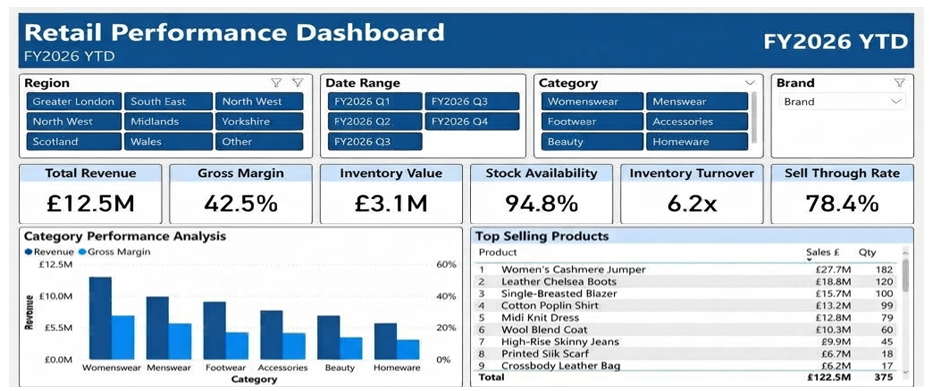The height and width of the screenshot is (391, 930).
Task: Select the Inventory Value £3.1M card
Action: point(391,193)
